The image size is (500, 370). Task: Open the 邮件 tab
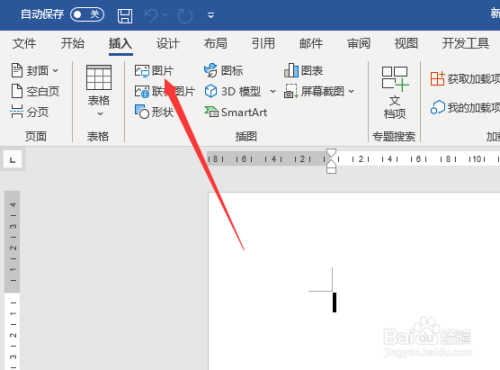[311, 43]
